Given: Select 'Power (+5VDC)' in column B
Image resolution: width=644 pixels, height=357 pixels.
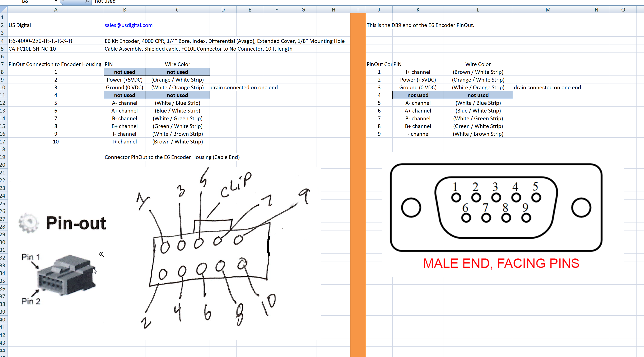Looking at the screenshot, I should coord(124,80).
